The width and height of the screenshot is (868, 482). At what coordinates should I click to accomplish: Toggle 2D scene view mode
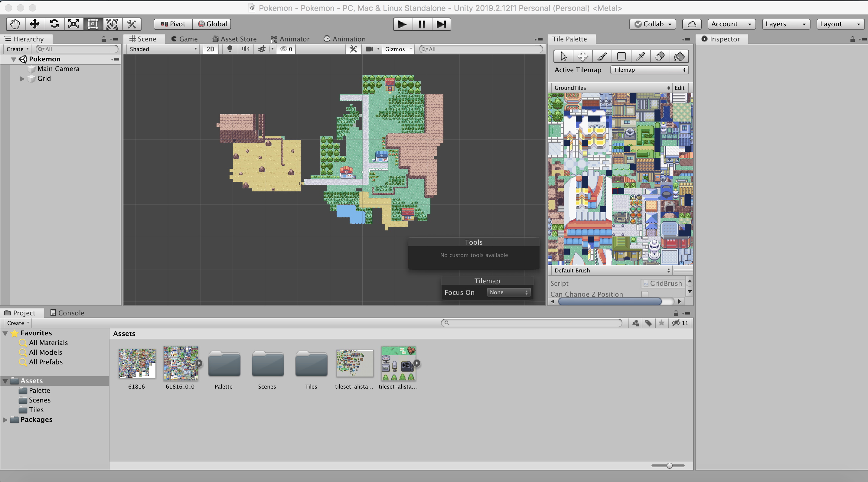pyautogui.click(x=210, y=49)
